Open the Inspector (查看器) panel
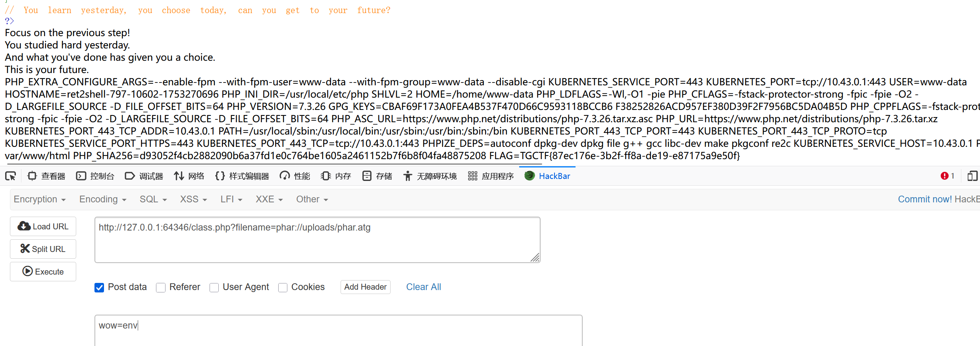980x346 pixels. click(x=46, y=176)
